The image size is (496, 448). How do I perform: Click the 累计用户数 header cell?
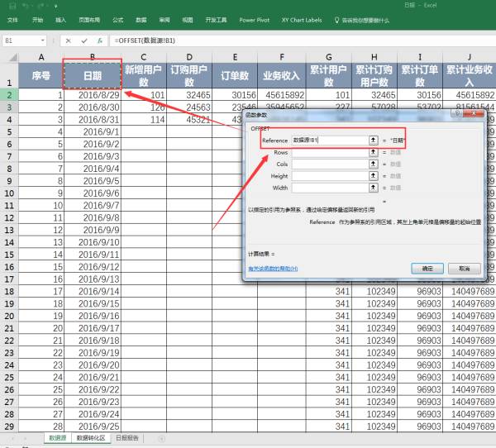(x=329, y=75)
